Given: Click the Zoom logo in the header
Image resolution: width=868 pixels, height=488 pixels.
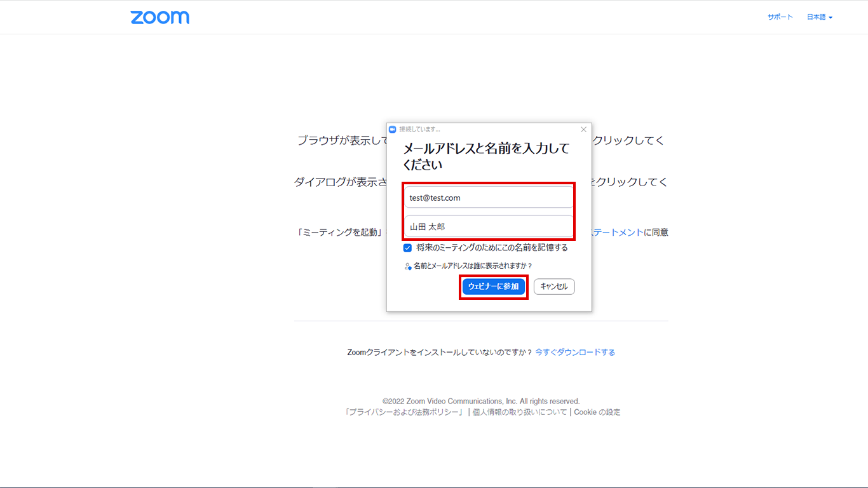Looking at the screenshot, I should tap(160, 17).
